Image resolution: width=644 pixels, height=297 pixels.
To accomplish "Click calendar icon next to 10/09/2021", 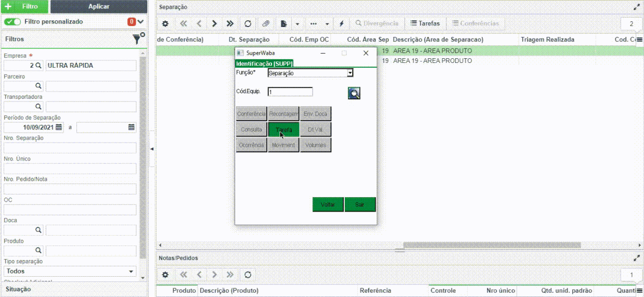I will [59, 127].
